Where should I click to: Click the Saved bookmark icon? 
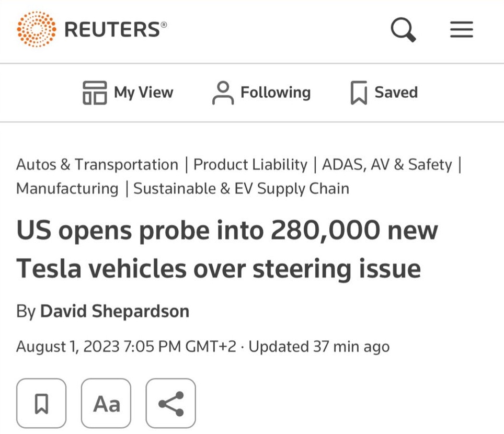point(360,92)
